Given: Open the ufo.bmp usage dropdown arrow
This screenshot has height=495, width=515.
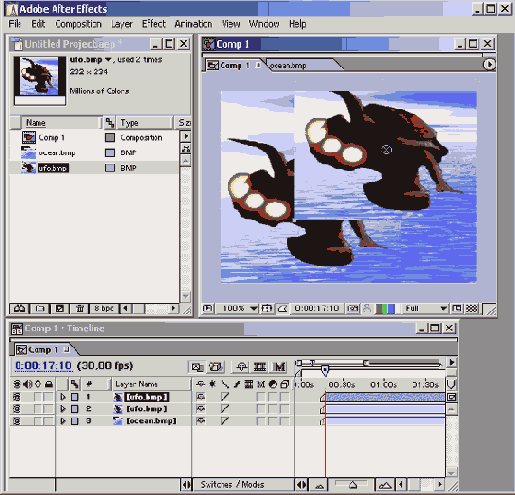Looking at the screenshot, I should [108, 60].
